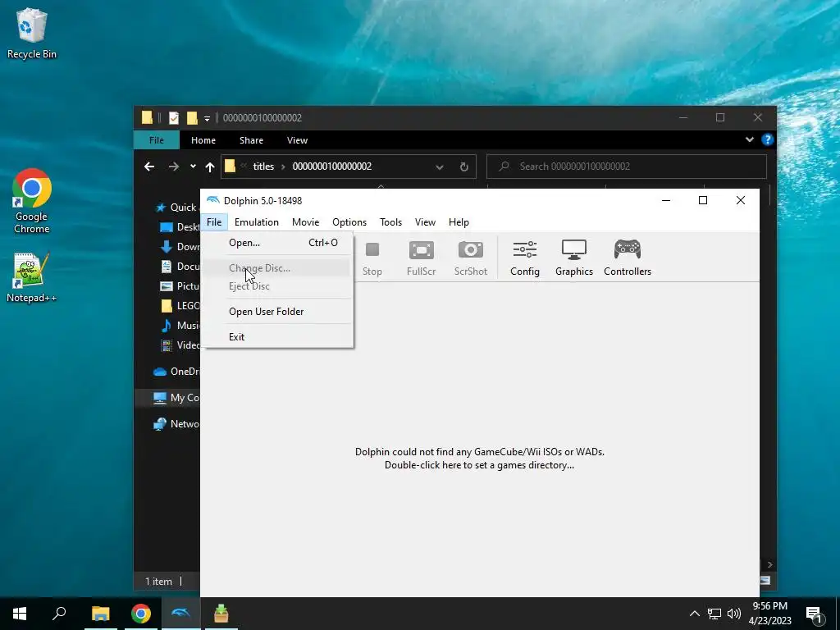
Task: Click the network tray icon
Action: click(714, 614)
